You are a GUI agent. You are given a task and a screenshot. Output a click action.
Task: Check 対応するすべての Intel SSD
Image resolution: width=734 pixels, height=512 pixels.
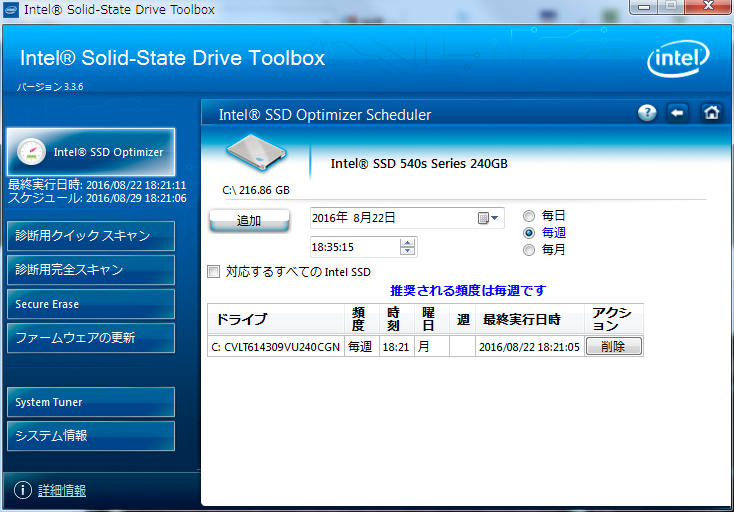pyautogui.click(x=213, y=271)
